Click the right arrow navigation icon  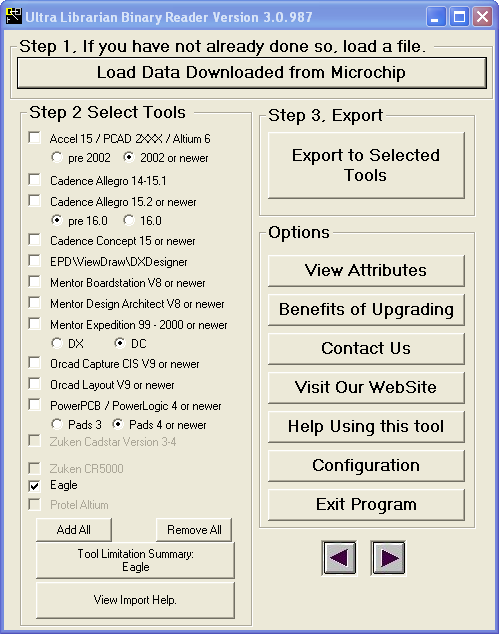click(388, 558)
